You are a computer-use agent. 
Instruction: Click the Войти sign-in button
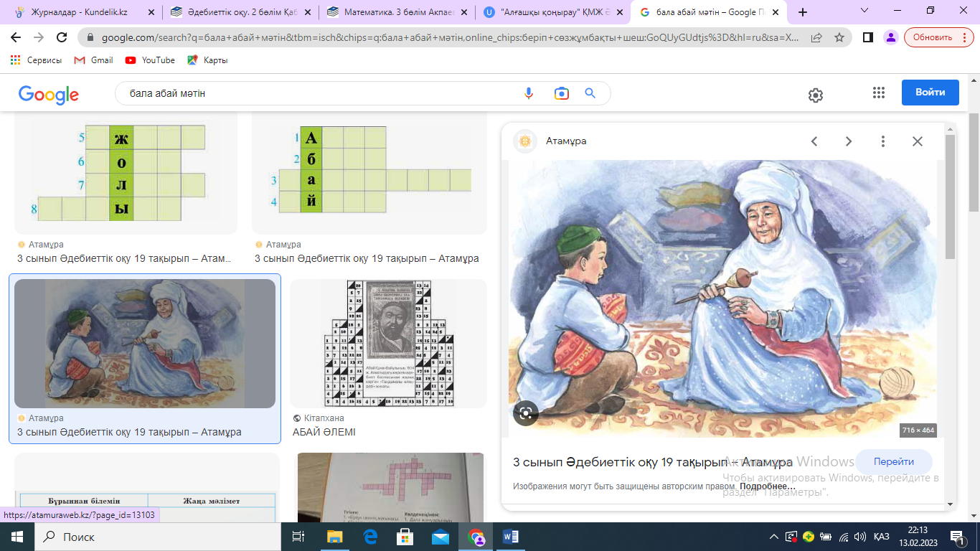(x=930, y=93)
